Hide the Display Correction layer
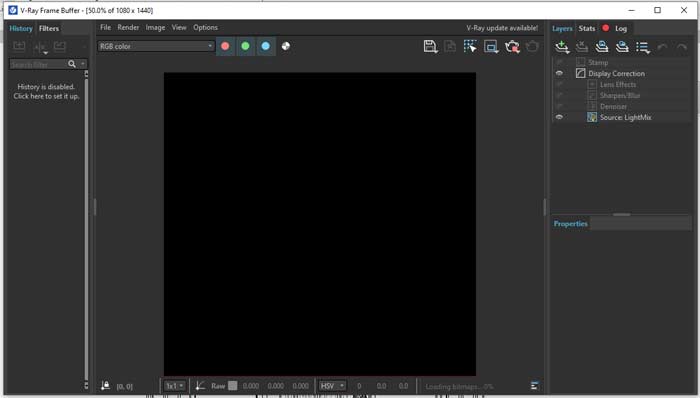Image resolution: width=700 pixels, height=398 pixels. pyautogui.click(x=559, y=73)
